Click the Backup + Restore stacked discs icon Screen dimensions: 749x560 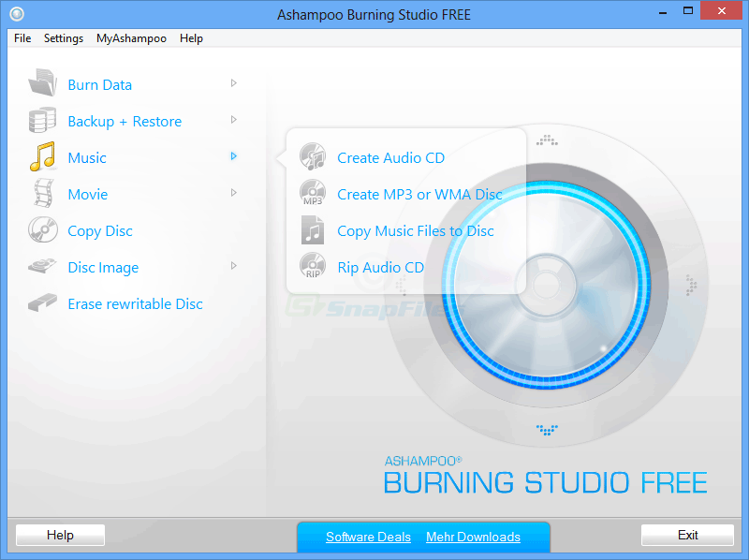[42, 121]
